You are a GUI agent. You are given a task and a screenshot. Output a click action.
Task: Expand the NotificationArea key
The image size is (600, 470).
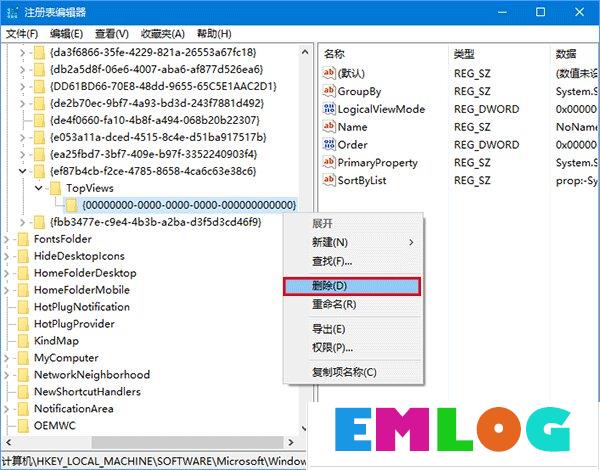[7, 409]
